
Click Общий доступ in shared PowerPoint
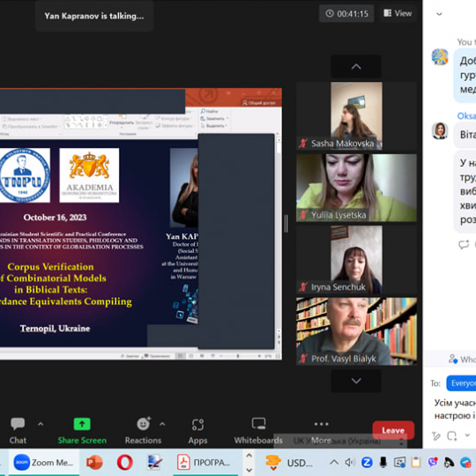pos(259,103)
